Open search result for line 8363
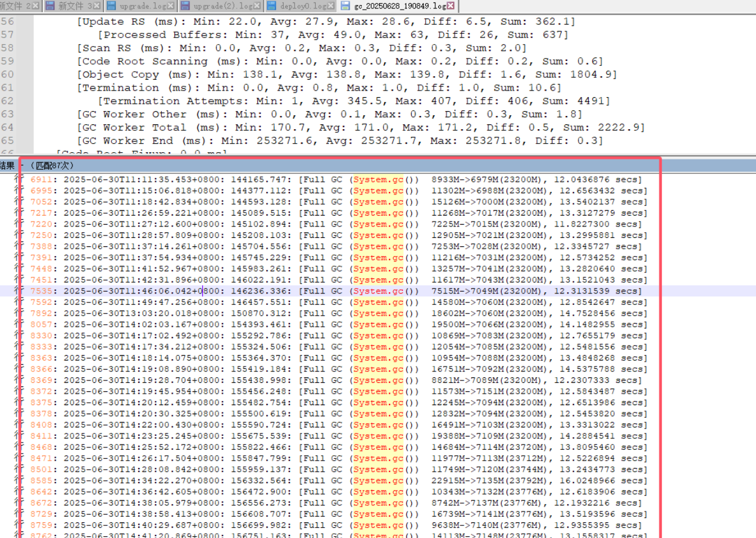 point(339,358)
